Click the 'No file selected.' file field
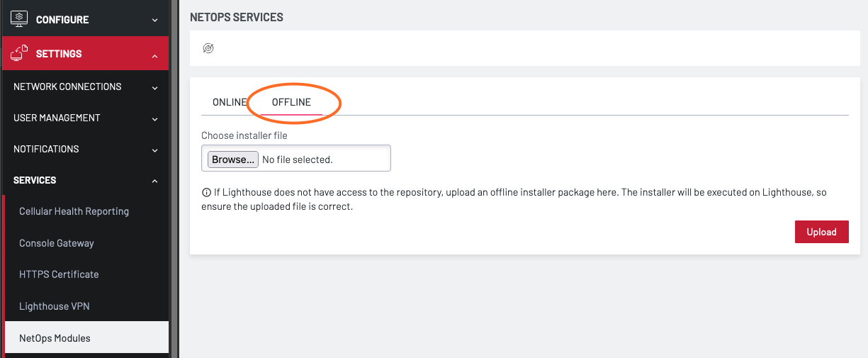868x358 pixels. [297, 160]
